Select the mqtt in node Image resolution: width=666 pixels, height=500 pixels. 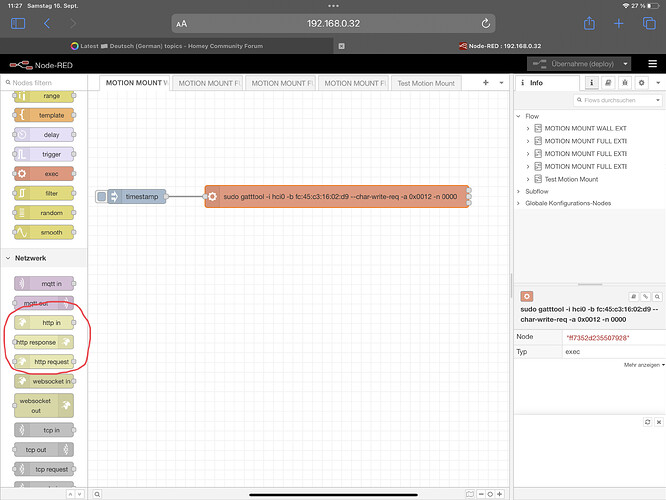coord(44,283)
